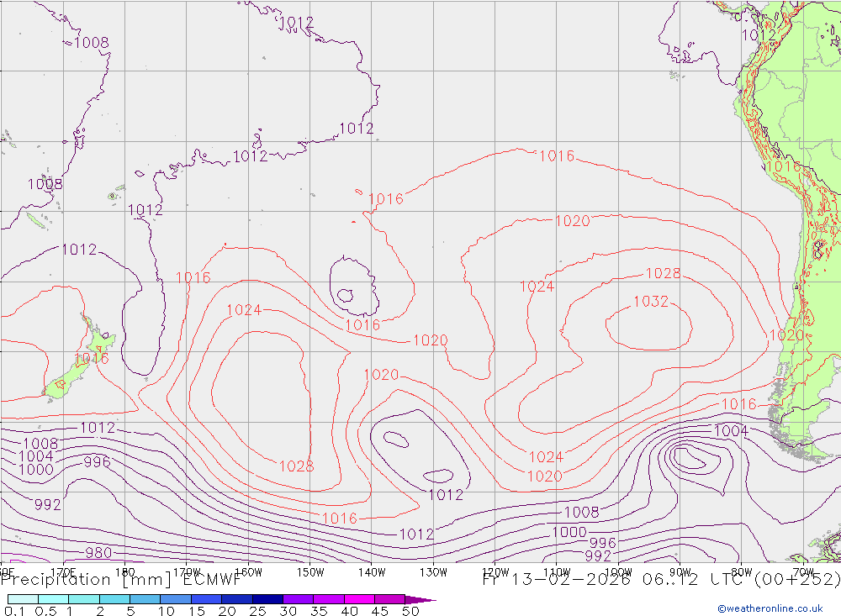
Task: Pick the legend swatch above the 0.5 label
Action: pos(54,599)
